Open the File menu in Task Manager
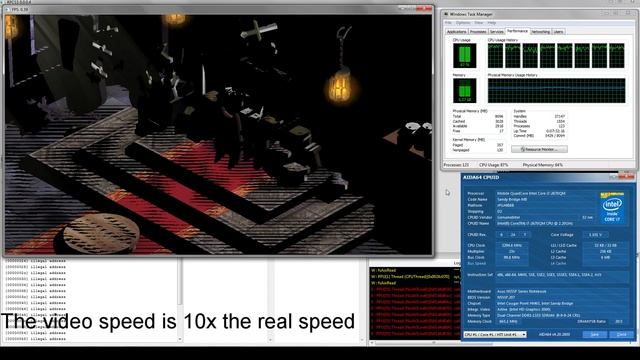This screenshot has width=640, height=360. point(448,23)
